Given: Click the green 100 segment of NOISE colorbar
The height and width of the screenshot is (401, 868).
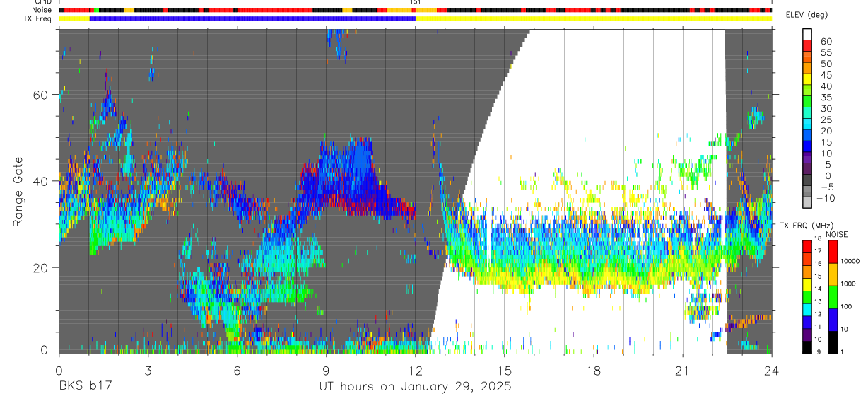Looking at the screenshot, I should 833,297.
